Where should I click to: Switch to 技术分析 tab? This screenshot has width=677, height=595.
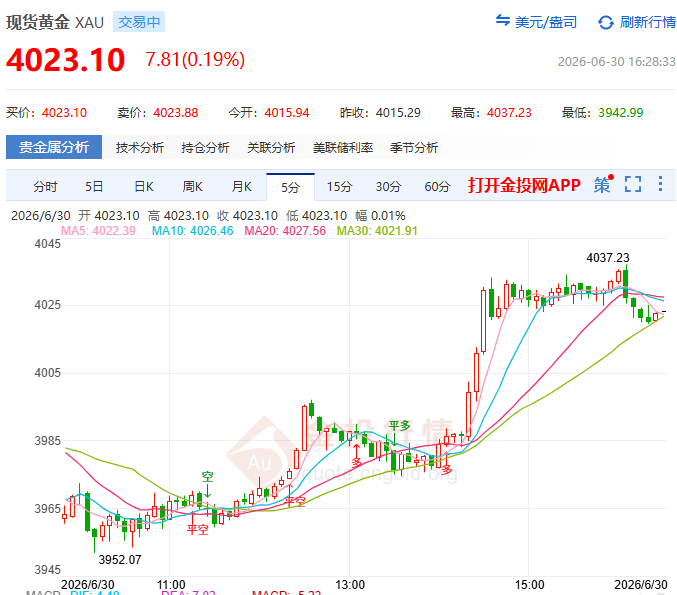139,148
